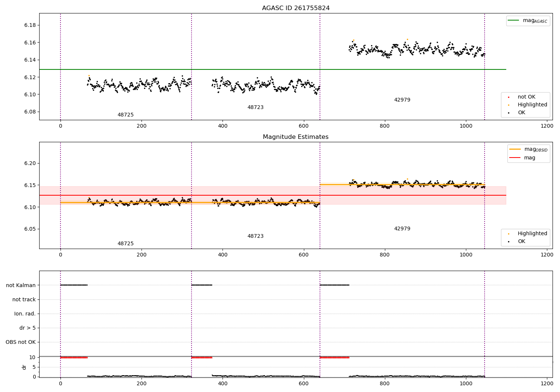Click the orange line sample beside mag OBSID legend
This screenshot has height=392, width=560.
coord(515,149)
